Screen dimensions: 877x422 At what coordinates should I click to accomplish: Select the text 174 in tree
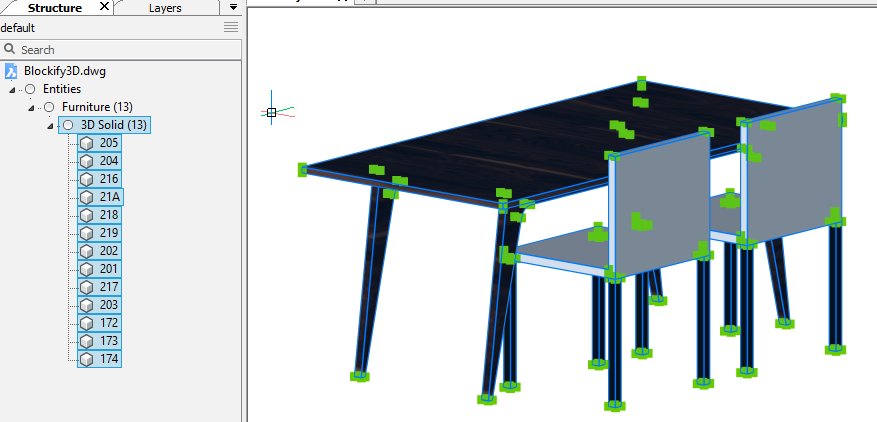point(109,359)
